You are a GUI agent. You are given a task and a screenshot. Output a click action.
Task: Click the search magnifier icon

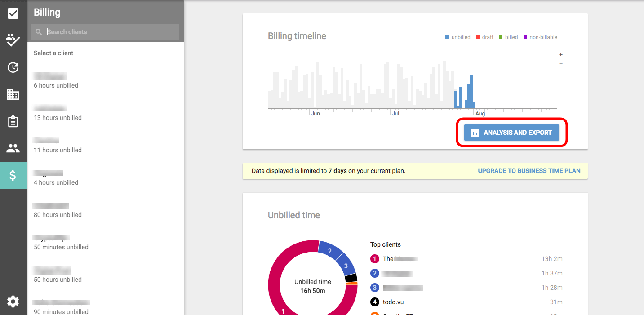(x=39, y=32)
